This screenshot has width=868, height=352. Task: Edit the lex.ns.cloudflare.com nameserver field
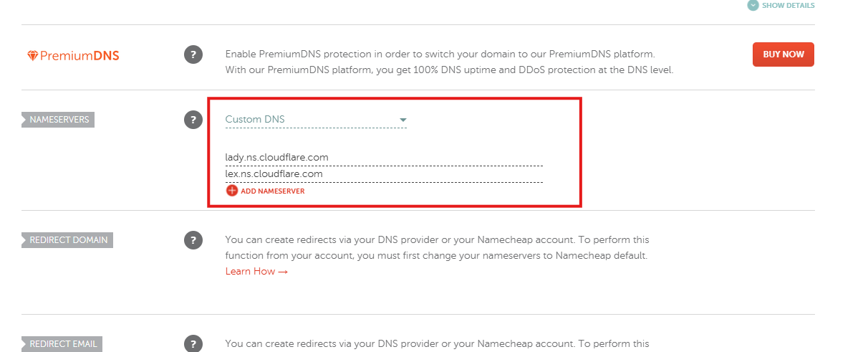tap(383, 173)
